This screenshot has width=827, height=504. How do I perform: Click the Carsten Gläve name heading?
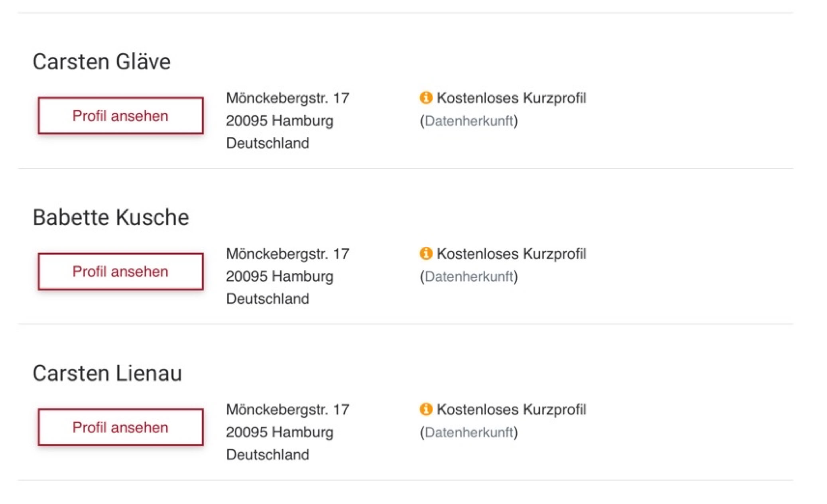click(102, 62)
